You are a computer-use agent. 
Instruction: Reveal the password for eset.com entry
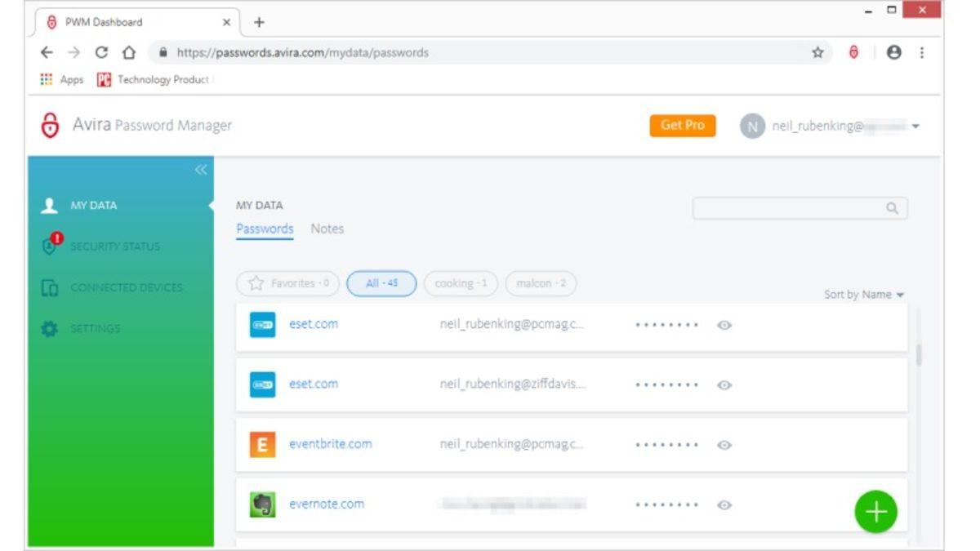tap(723, 324)
